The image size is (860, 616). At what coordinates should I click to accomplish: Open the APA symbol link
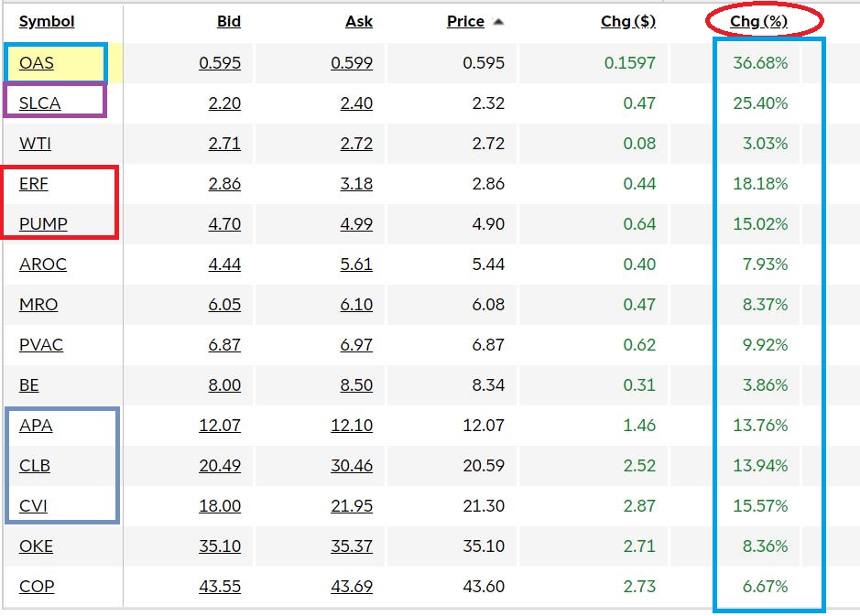[36, 426]
